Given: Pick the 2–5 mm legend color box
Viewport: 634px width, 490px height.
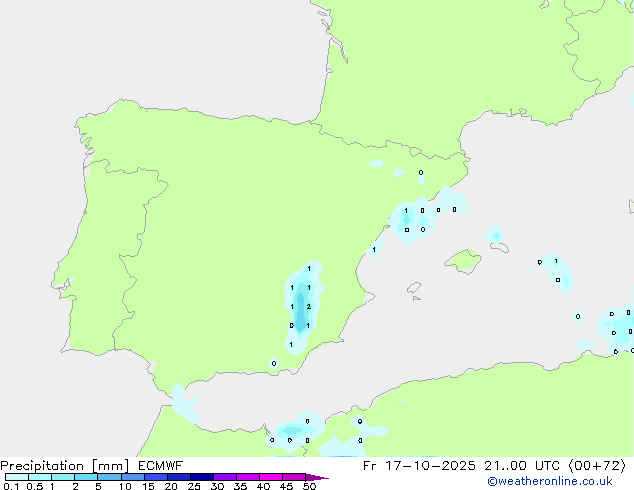Looking at the screenshot, I should 86,477.
